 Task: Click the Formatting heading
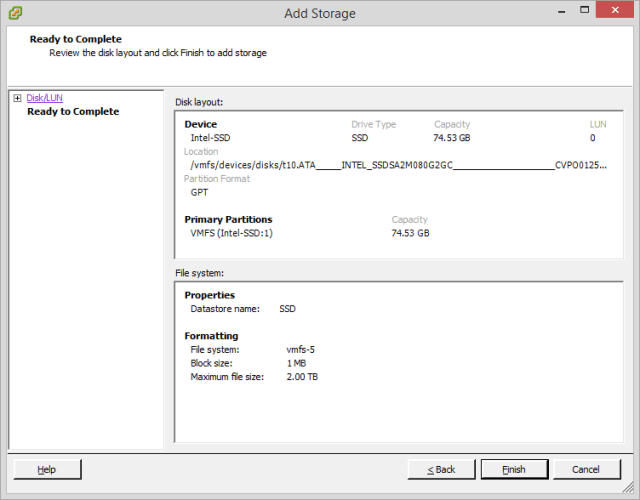[211, 336]
